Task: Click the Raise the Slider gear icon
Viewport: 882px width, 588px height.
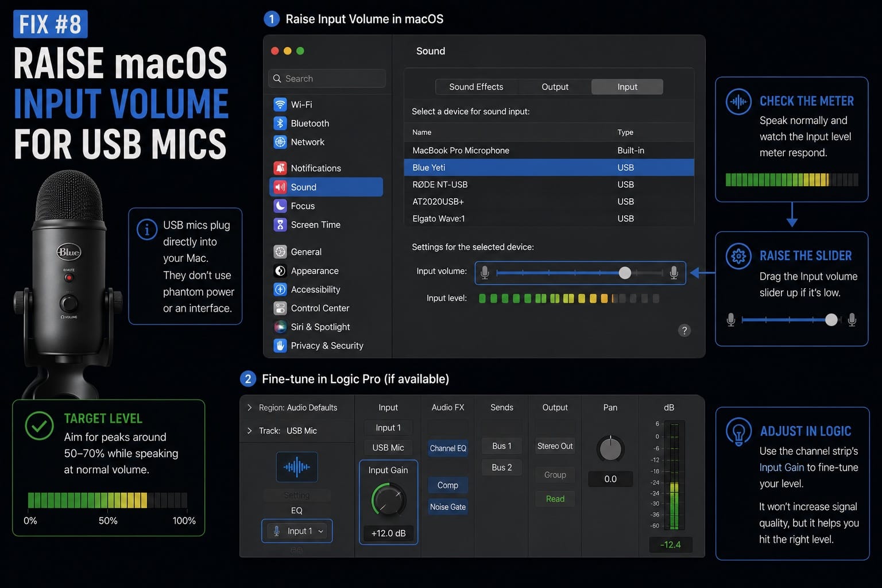Action: [738, 256]
